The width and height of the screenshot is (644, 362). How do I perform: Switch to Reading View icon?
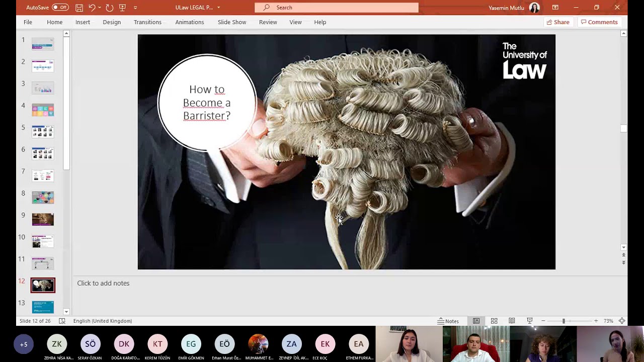512,321
